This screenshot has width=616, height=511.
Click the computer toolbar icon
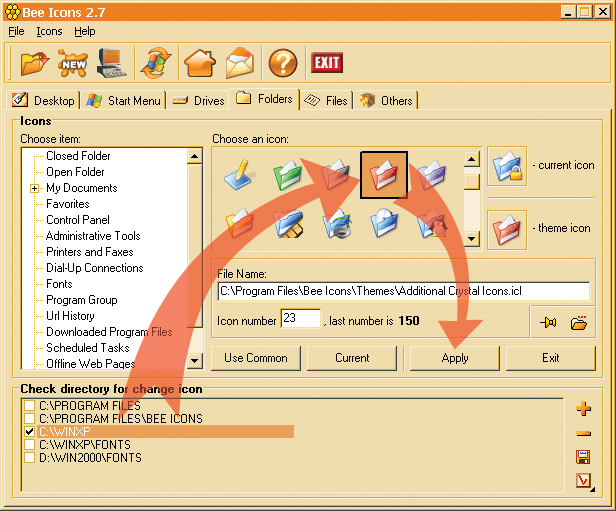coord(112,63)
